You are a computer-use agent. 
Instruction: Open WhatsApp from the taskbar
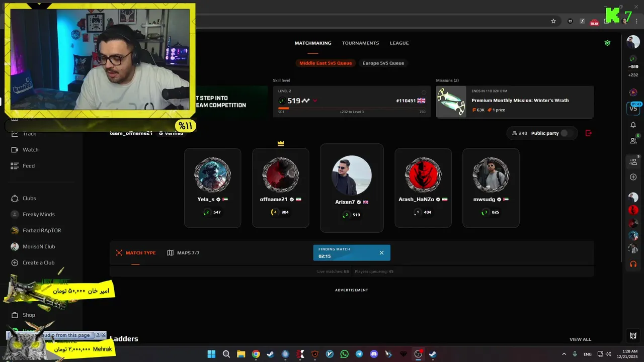pyautogui.click(x=344, y=354)
